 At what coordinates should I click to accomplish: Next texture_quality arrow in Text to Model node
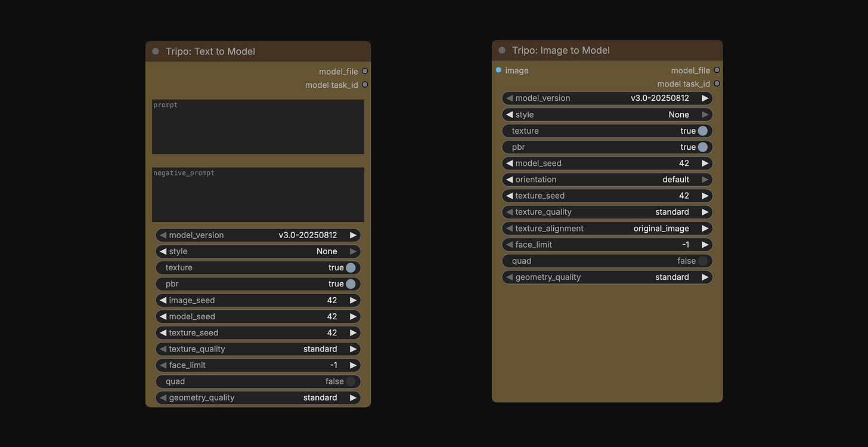click(x=353, y=349)
